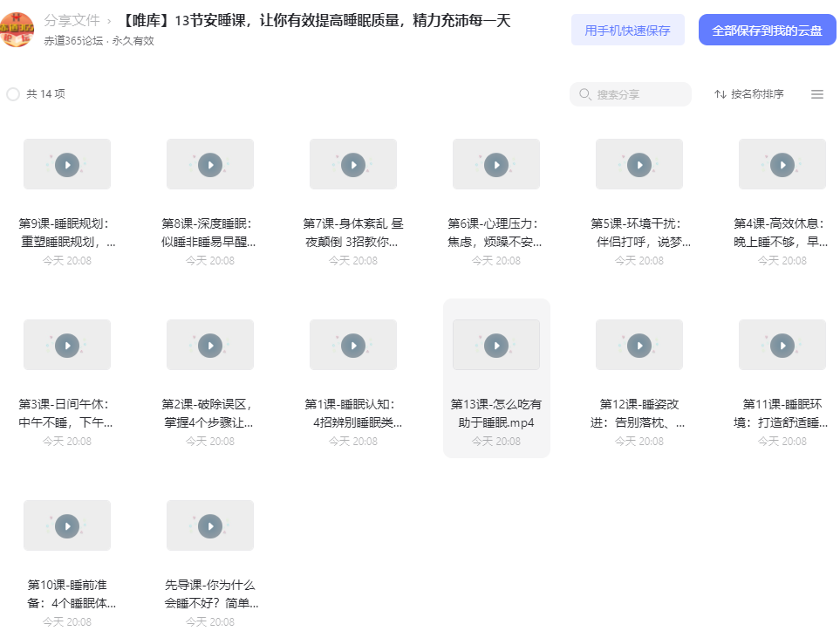This screenshot has height=631, width=840.
Task: Play the 第8课-深度睡眠 video thumbnail
Action: click(x=210, y=164)
